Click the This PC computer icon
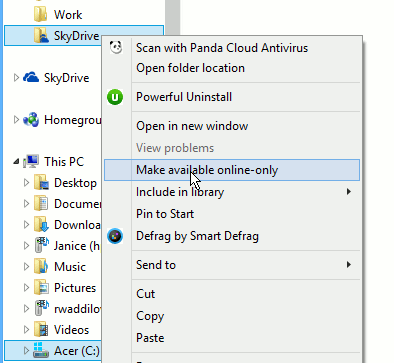This screenshot has width=394, height=363. (31, 162)
